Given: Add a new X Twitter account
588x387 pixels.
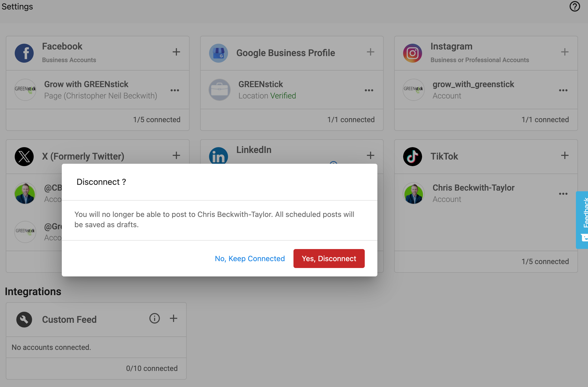Looking at the screenshot, I should click(176, 155).
